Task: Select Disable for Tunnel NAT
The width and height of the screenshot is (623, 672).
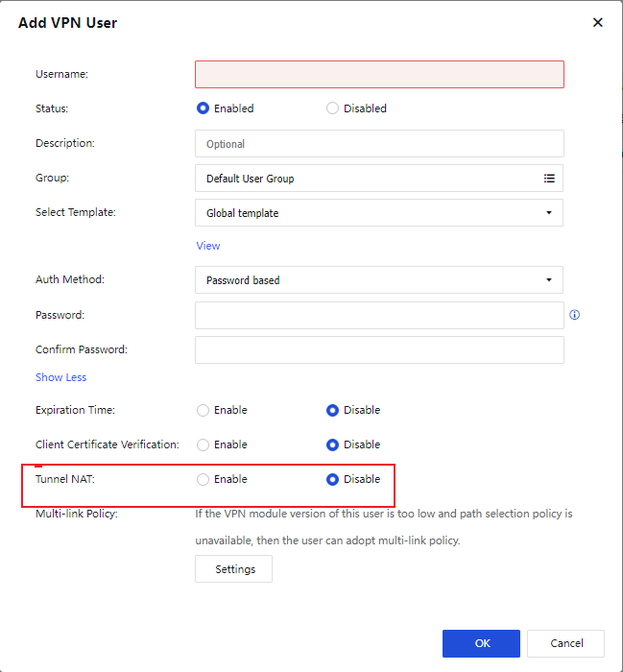Action: 333,479
